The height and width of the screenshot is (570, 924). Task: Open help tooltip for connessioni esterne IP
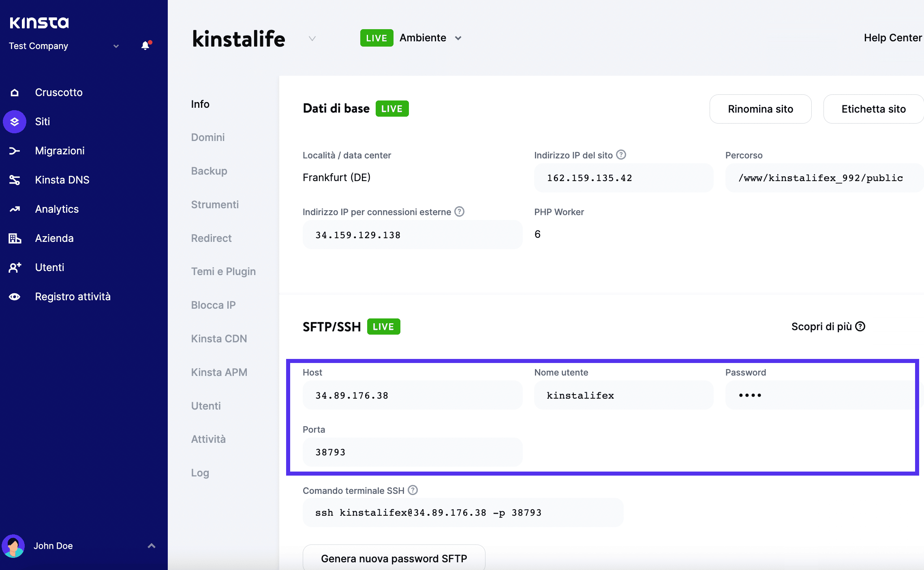(459, 211)
